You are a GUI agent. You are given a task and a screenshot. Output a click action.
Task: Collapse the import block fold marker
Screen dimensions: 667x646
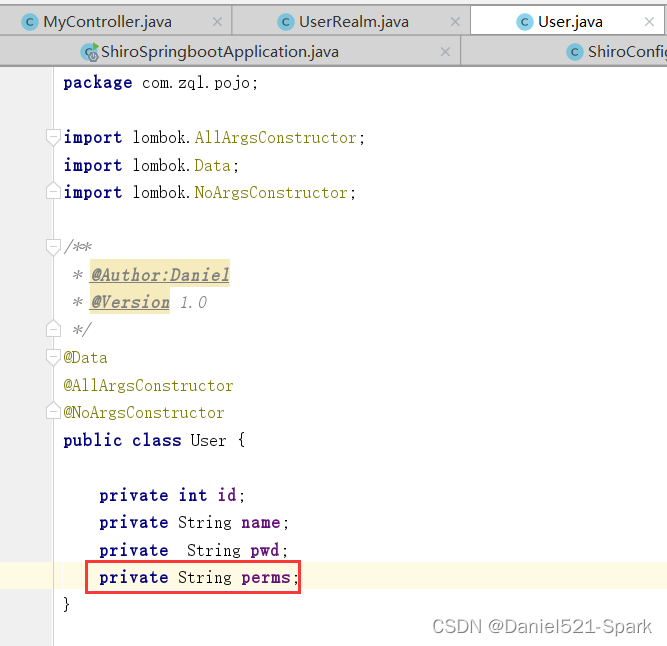pos(53,137)
